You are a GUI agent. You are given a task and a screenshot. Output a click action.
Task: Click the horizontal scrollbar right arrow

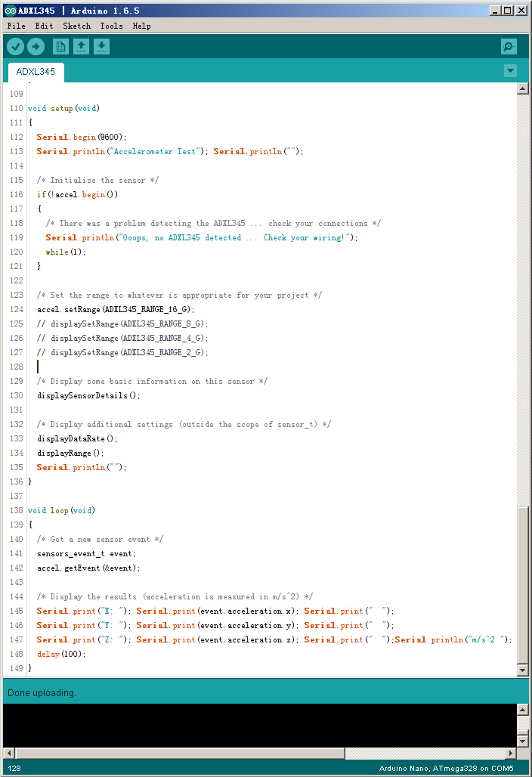(511, 754)
